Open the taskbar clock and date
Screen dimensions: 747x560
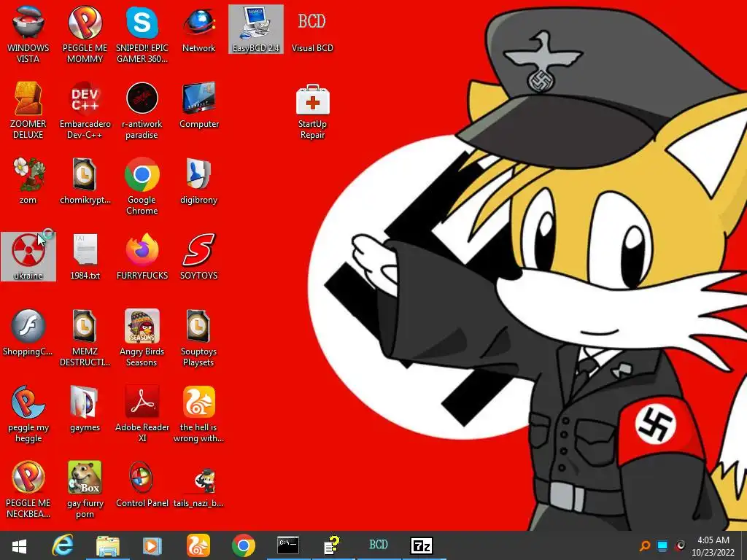click(713, 546)
